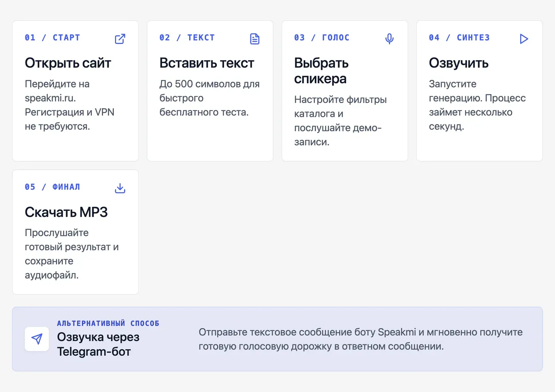Click the text "До 500 символов для быстрого бесплатного теста."
Viewport: 555px width, 392px height.
(x=210, y=98)
